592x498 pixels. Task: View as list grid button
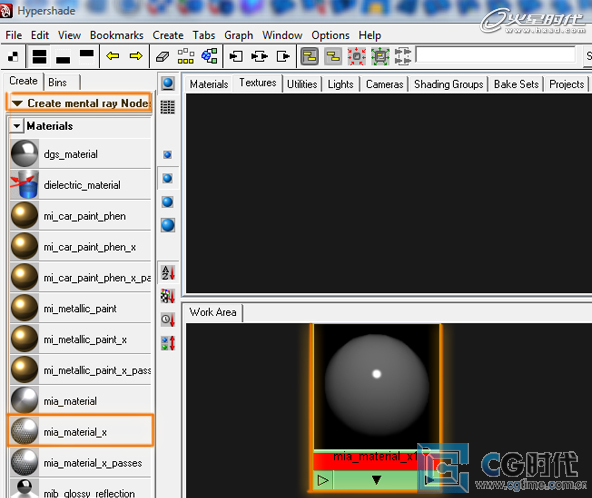pyautogui.click(x=168, y=107)
